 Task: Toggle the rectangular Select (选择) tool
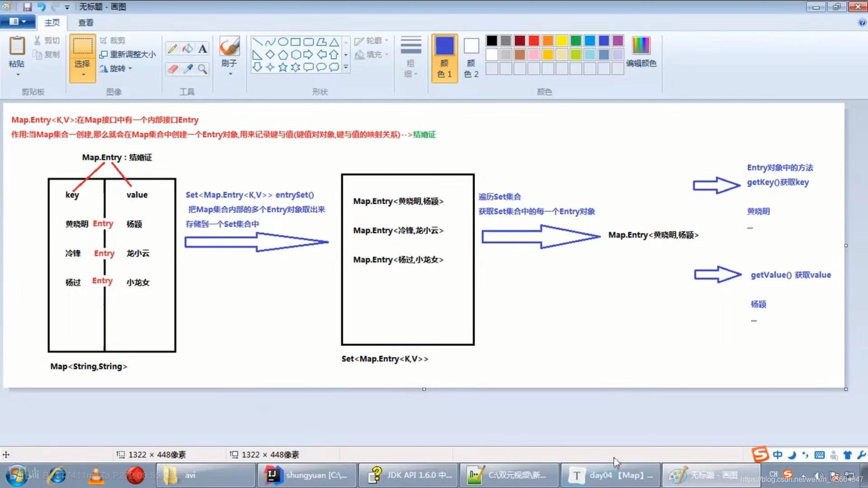[83, 46]
